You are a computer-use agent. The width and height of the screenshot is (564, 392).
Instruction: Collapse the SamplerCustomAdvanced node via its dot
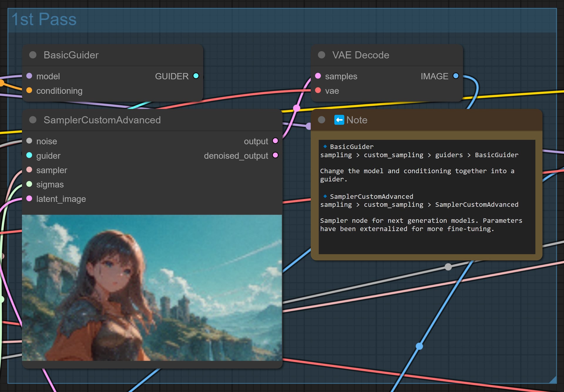(x=33, y=120)
